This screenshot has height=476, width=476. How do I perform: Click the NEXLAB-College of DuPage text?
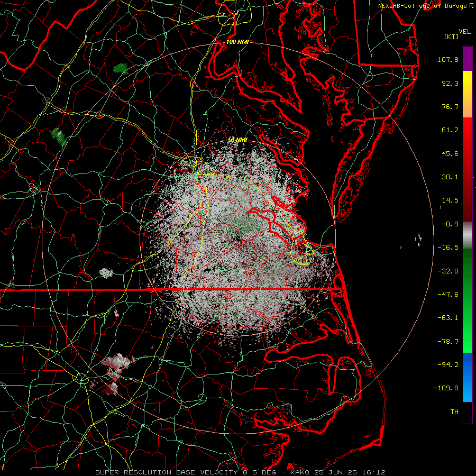point(422,6)
